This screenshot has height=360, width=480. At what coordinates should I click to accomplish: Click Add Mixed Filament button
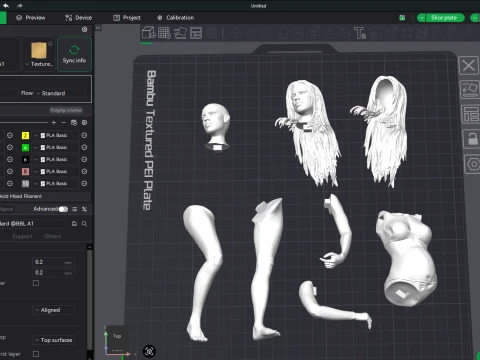tap(44, 196)
